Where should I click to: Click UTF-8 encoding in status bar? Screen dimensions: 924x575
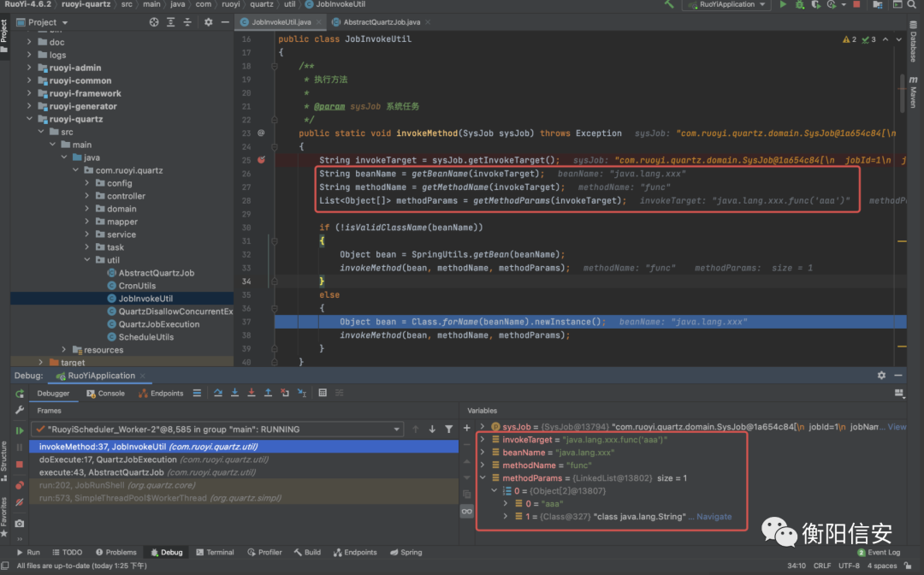[x=849, y=566]
